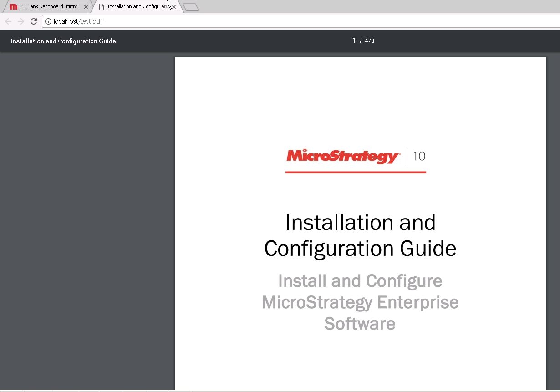Open a new browser tab
Screen dimensions: 560x392
coord(191,7)
